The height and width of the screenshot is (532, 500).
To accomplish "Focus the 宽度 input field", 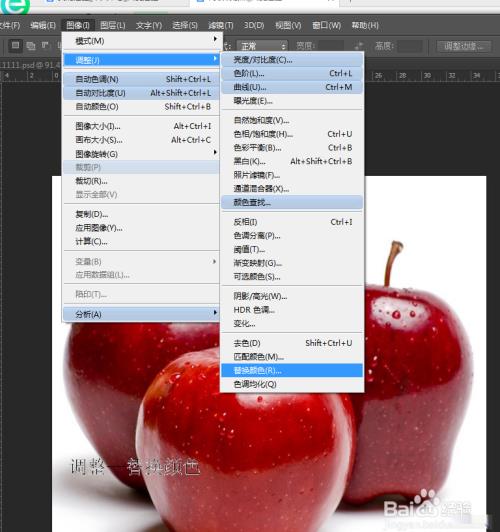I will pyautogui.click(x=331, y=46).
